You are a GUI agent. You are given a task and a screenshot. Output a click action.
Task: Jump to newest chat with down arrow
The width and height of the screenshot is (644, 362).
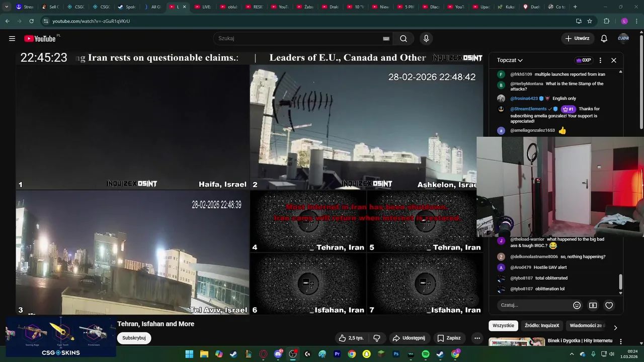tap(620, 293)
